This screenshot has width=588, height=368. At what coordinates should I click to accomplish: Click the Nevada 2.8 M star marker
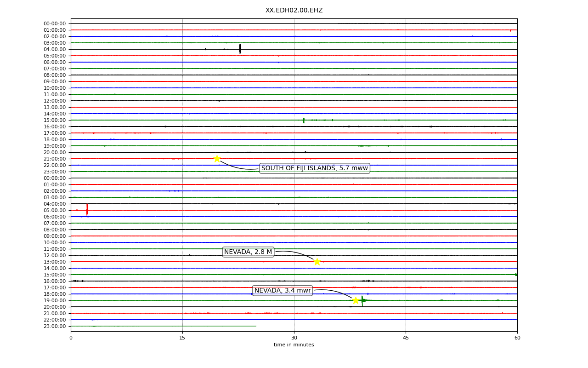tap(317, 262)
